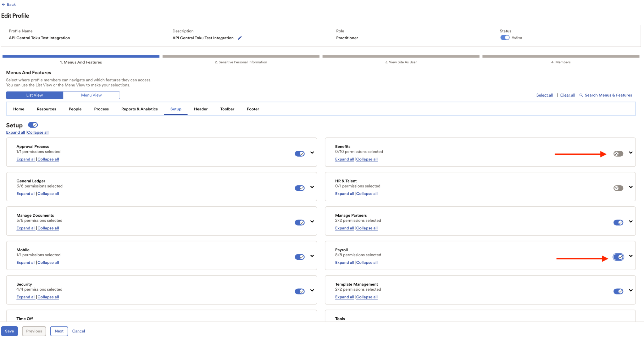Click the Clear all link
The height and width of the screenshot is (340, 644).
[568, 95]
